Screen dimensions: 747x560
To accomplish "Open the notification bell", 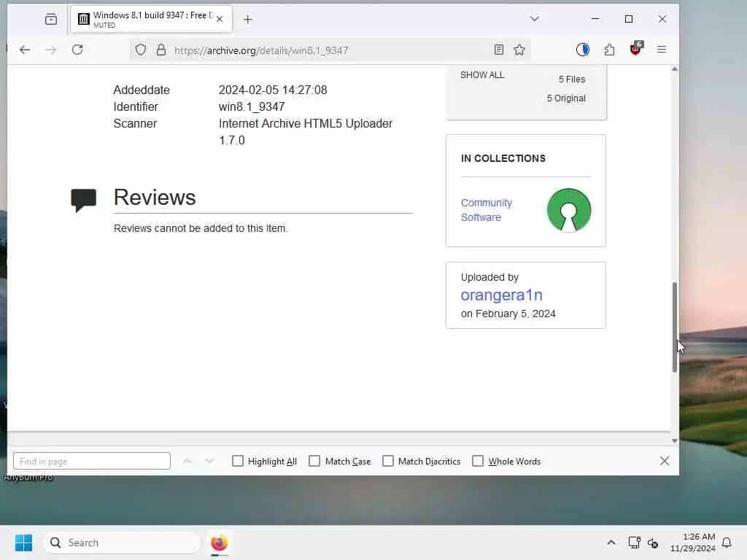I will 727,542.
